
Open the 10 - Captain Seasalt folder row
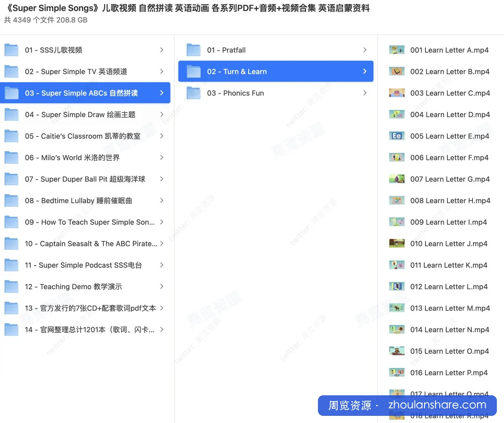[x=85, y=243]
